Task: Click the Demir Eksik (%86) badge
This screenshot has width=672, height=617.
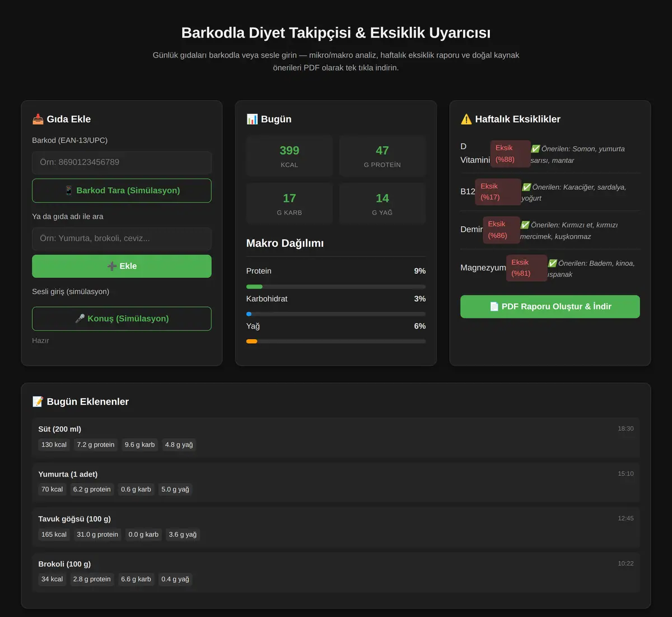Action: click(501, 230)
